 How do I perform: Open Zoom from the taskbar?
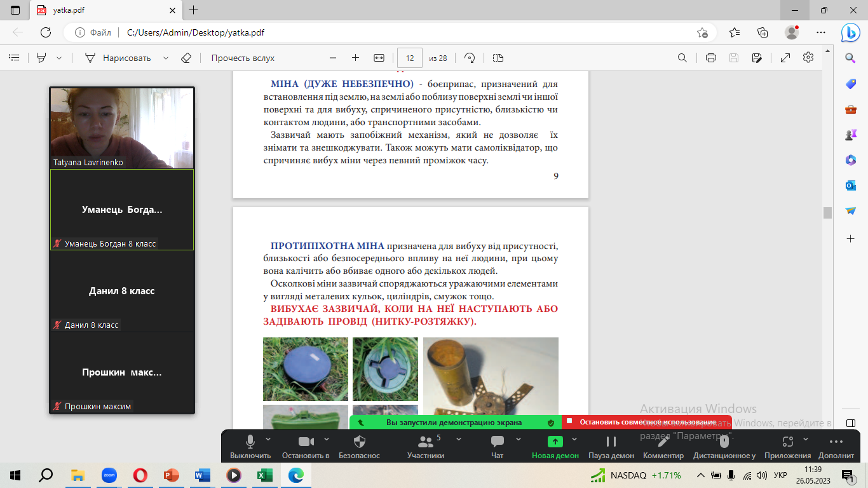(109, 475)
